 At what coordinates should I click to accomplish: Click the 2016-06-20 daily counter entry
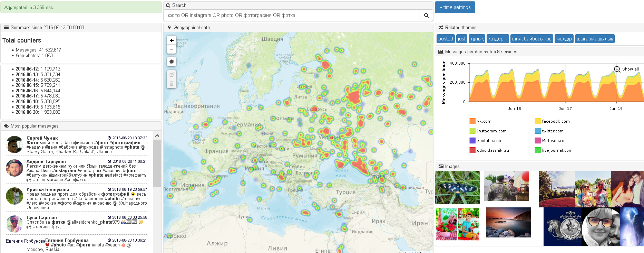tap(38, 112)
